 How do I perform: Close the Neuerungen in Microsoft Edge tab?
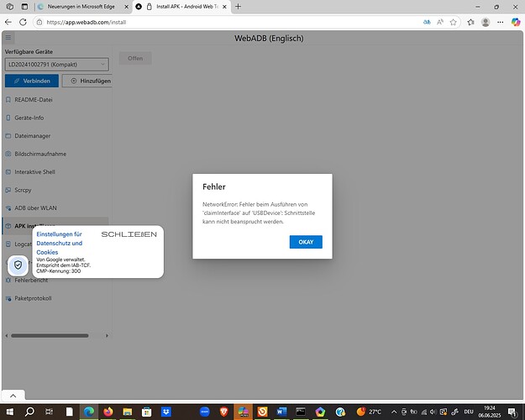[127, 7]
